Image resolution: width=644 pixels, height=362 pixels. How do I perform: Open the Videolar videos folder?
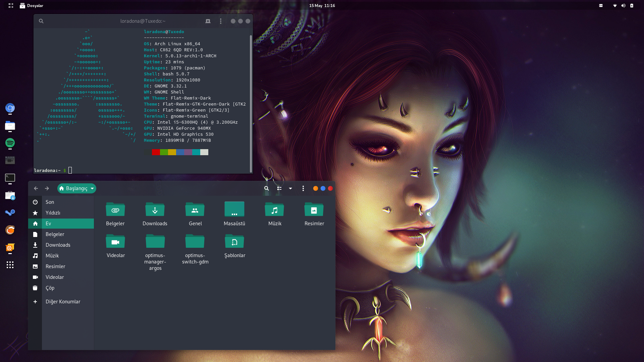[x=115, y=241]
